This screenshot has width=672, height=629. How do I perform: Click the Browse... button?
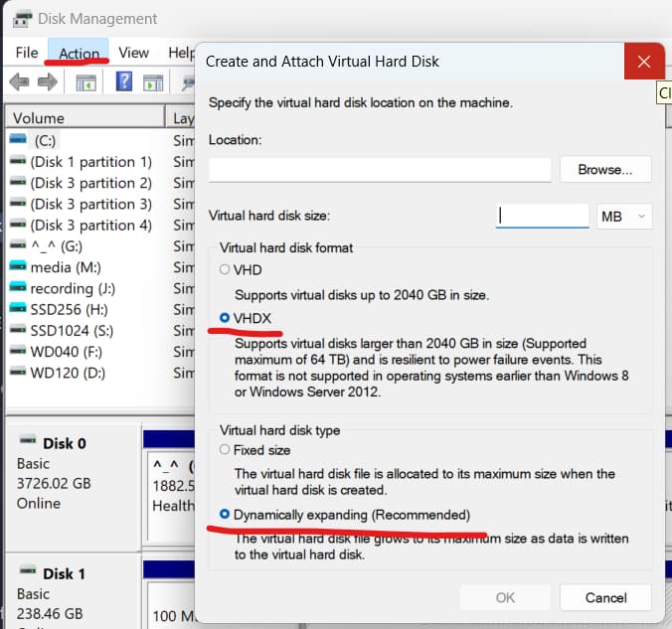(x=604, y=170)
